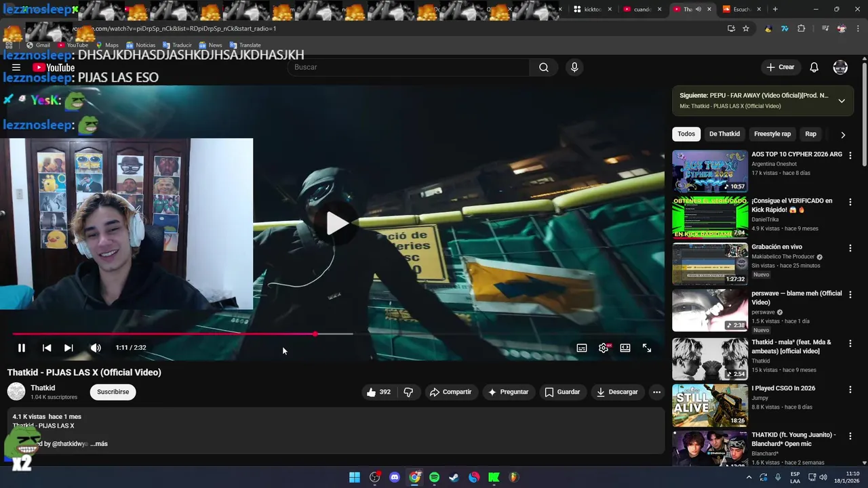Open options for Thatkid mala² video
The image size is (868, 488).
[850, 343]
